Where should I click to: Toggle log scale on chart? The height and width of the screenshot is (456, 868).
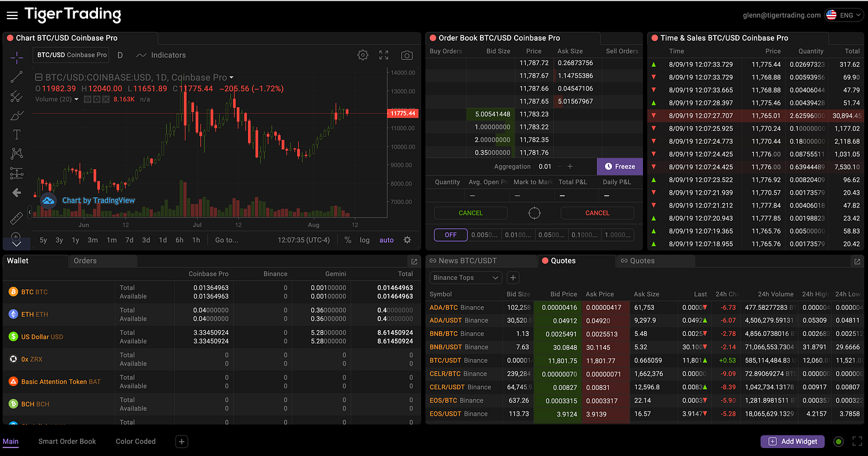(x=365, y=240)
